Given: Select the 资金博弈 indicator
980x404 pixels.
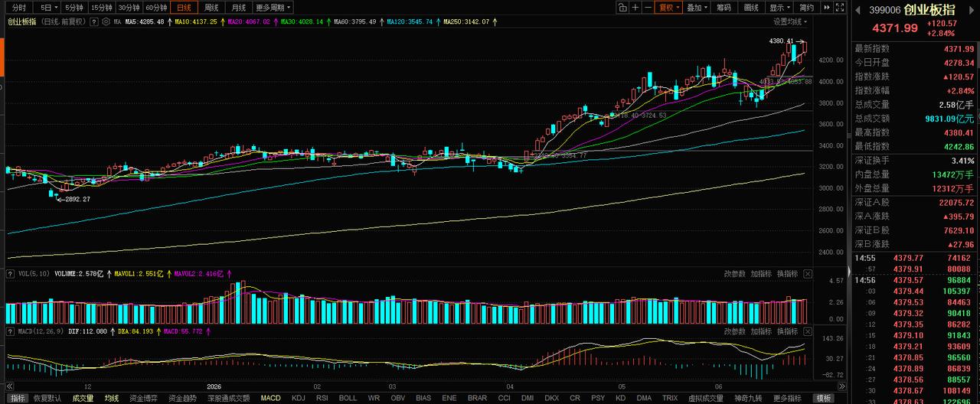Looking at the screenshot, I should (145, 398).
